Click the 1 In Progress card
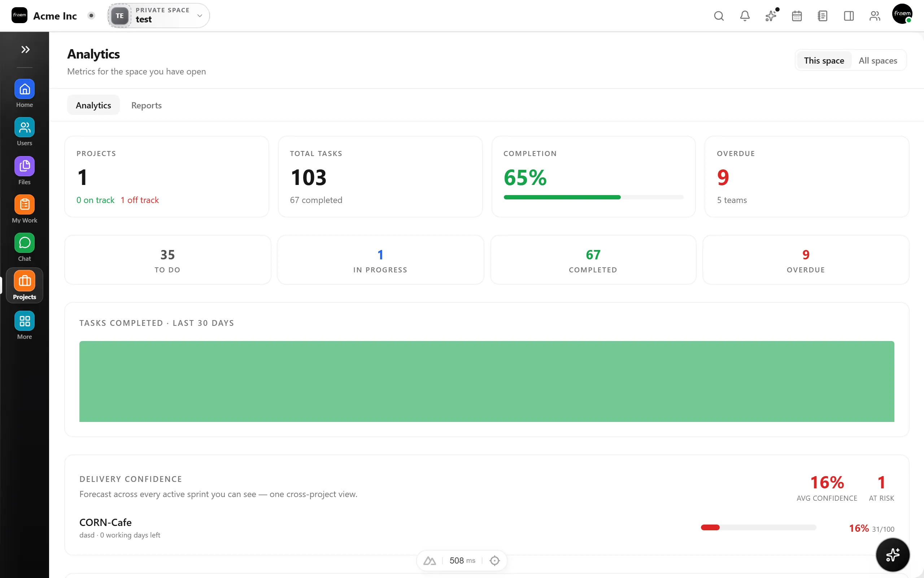The height and width of the screenshot is (578, 924). 380,260
